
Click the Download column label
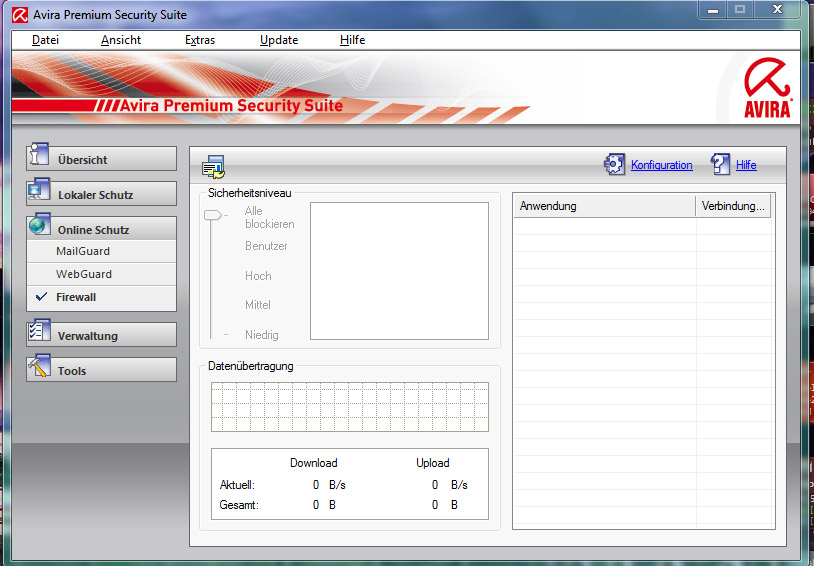pos(314,463)
